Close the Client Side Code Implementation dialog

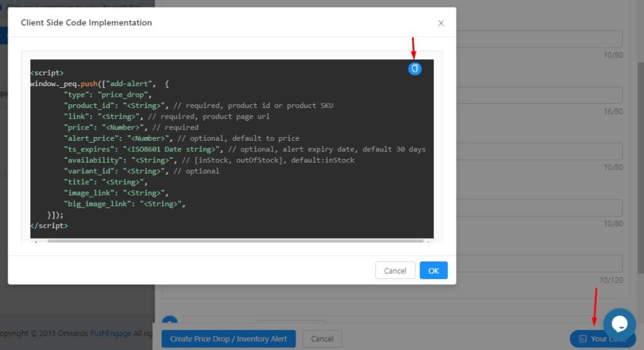441,23
